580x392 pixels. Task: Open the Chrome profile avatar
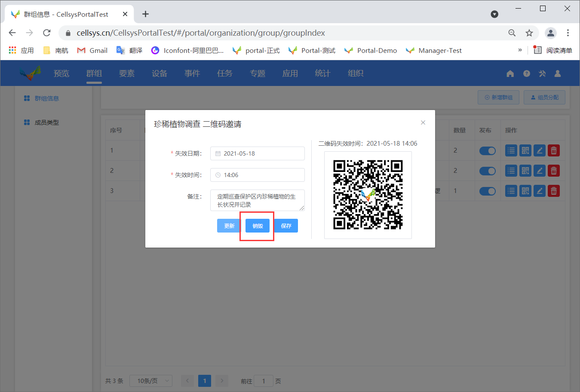coord(551,33)
